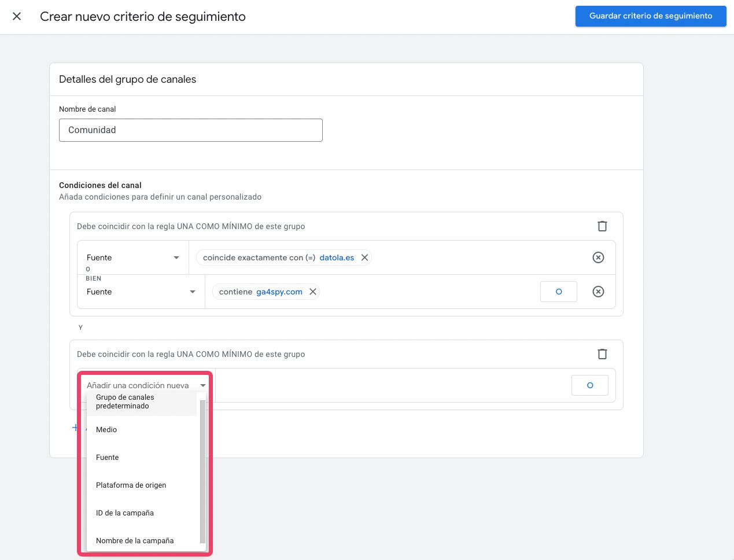
Task: Delete the second condition group trash icon
Action: [x=602, y=354]
